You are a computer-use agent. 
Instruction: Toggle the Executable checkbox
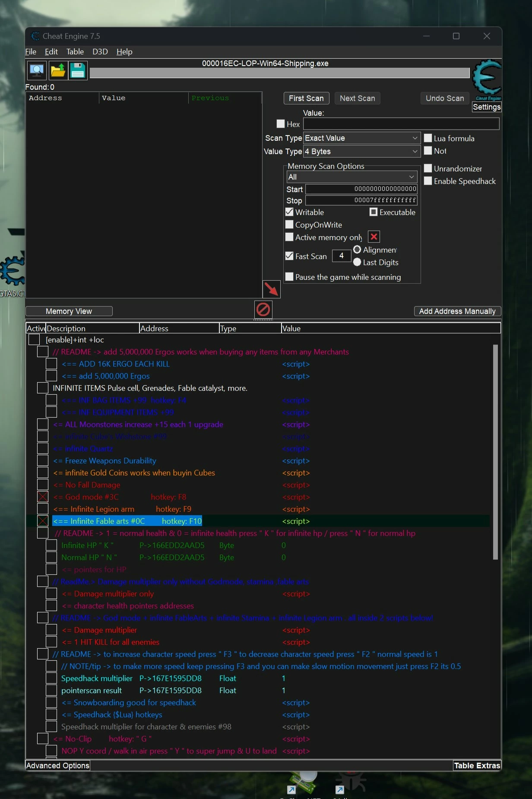374,212
